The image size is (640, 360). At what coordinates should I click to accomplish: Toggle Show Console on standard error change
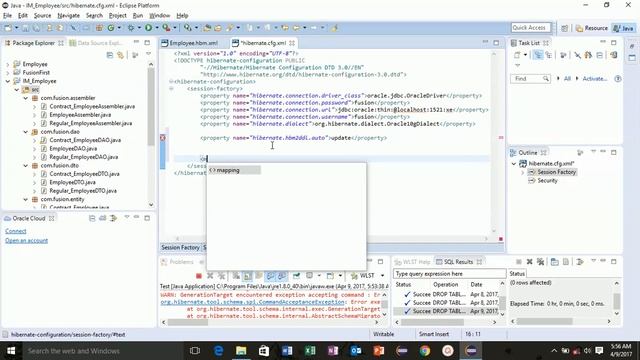[282, 276]
